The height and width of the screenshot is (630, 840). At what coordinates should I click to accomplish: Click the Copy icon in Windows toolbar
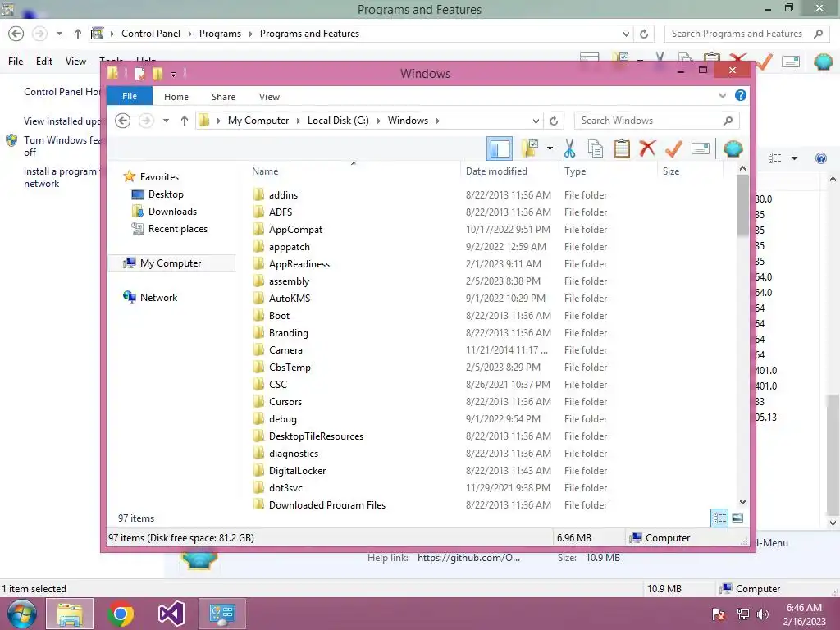[596, 148]
